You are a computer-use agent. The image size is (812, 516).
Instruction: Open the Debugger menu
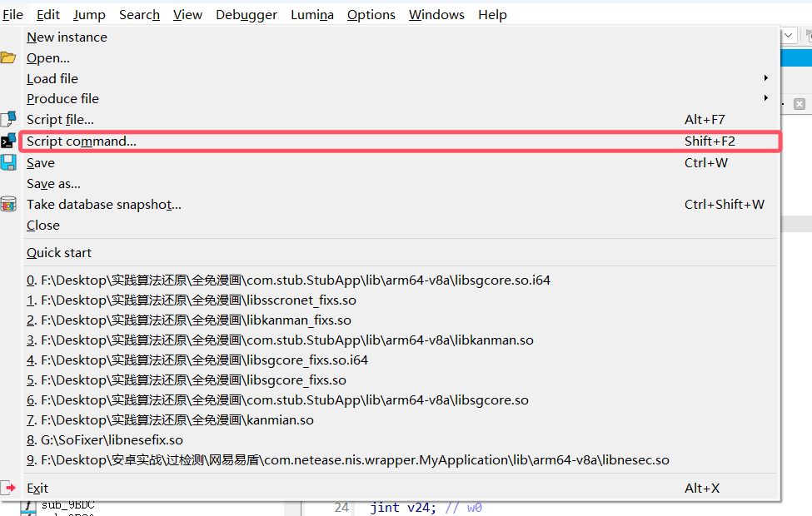pos(246,14)
